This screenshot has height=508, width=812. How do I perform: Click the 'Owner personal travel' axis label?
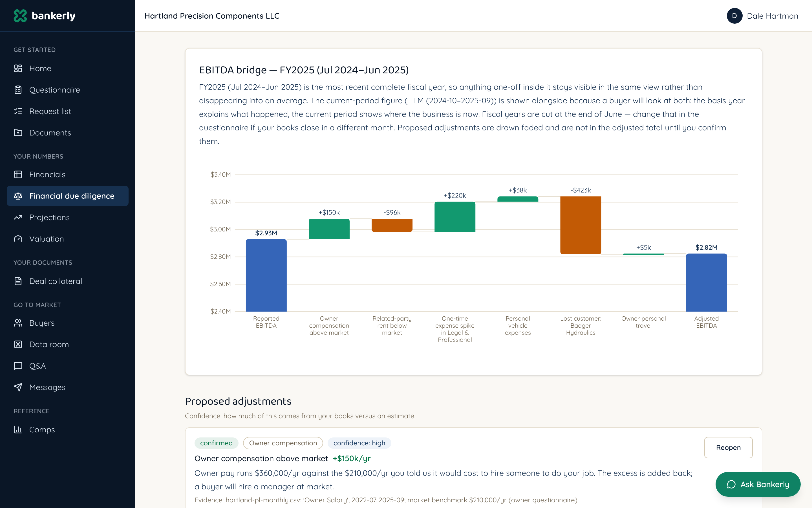pyautogui.click(x=643, y=322)
